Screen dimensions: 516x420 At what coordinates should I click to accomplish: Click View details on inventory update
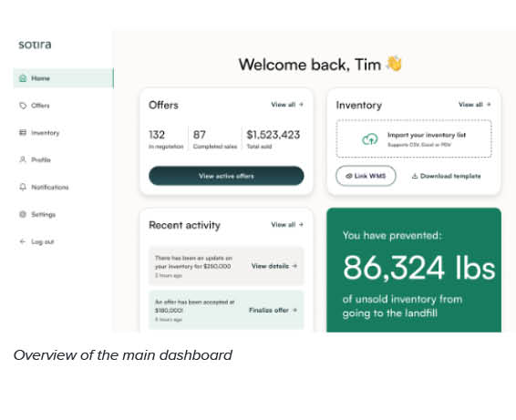[274, 266]
